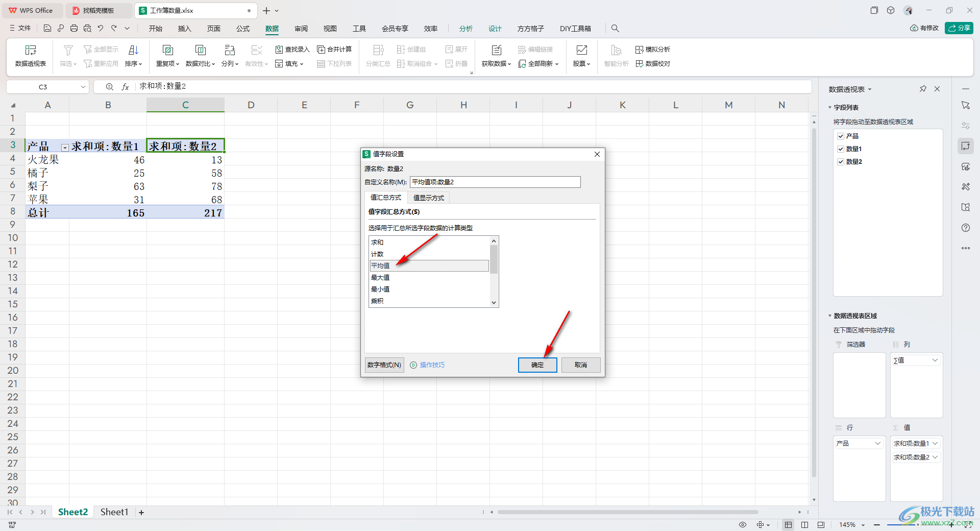Select 计数 in summary list
This screenshot has height=531, width=980.
pyautogui.click(x=429, y=254)
